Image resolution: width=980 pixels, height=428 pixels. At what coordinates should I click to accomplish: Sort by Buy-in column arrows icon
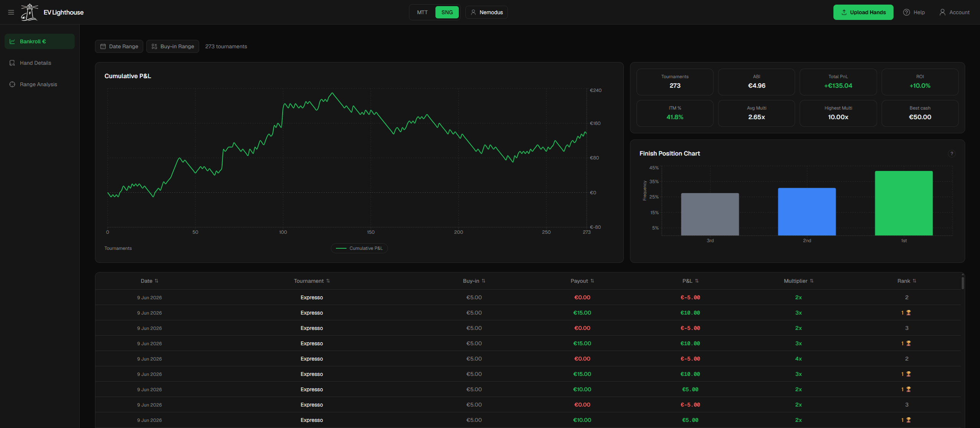coord(484,281)
